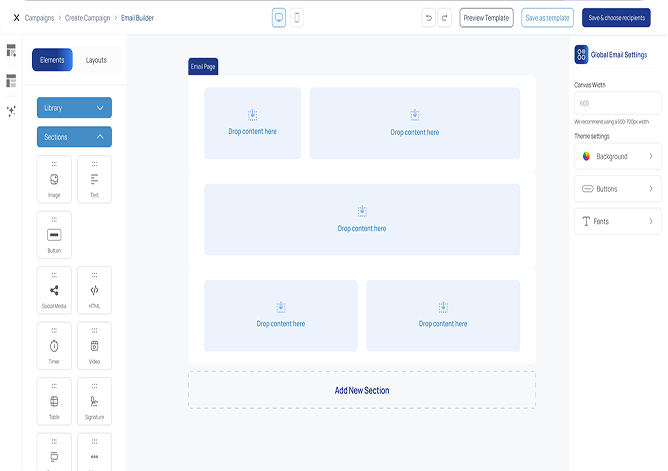Open the first left sidebar panel icon

tap(12, 50)
